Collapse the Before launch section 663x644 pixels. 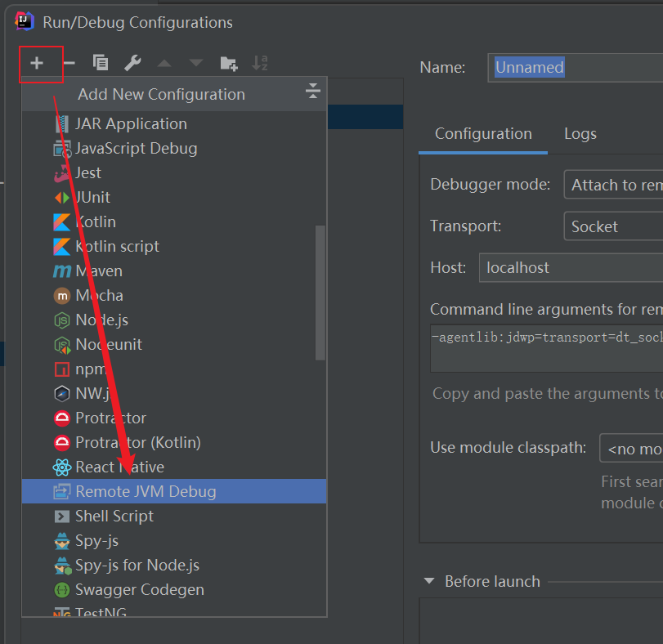coord(429,580)
